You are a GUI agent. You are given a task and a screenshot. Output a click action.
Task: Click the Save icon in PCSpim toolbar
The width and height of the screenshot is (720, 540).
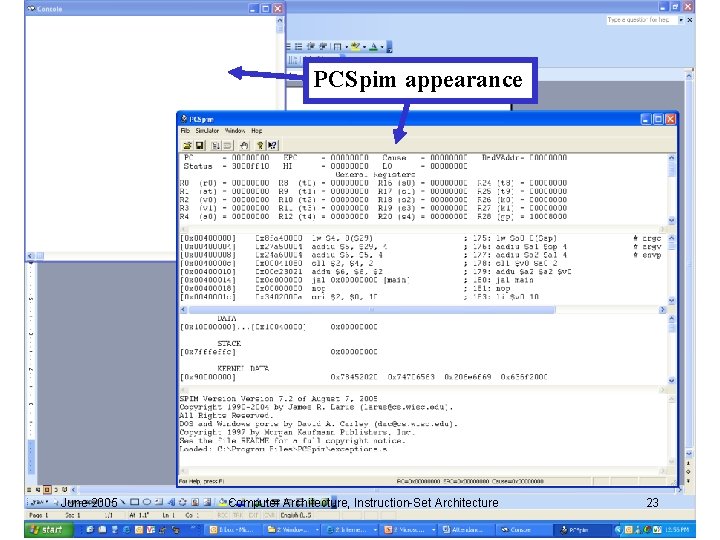tap(200, 146)
